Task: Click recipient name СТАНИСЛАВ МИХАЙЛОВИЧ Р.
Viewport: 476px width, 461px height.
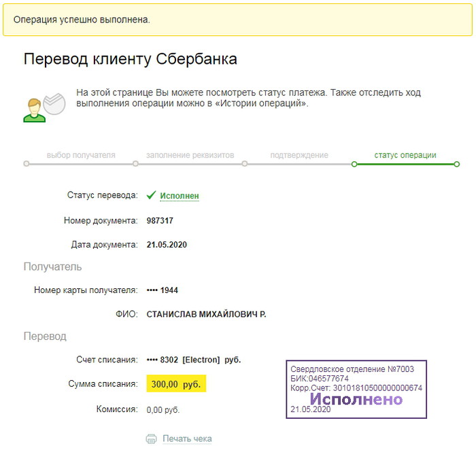Action: (x=206, y=314)
